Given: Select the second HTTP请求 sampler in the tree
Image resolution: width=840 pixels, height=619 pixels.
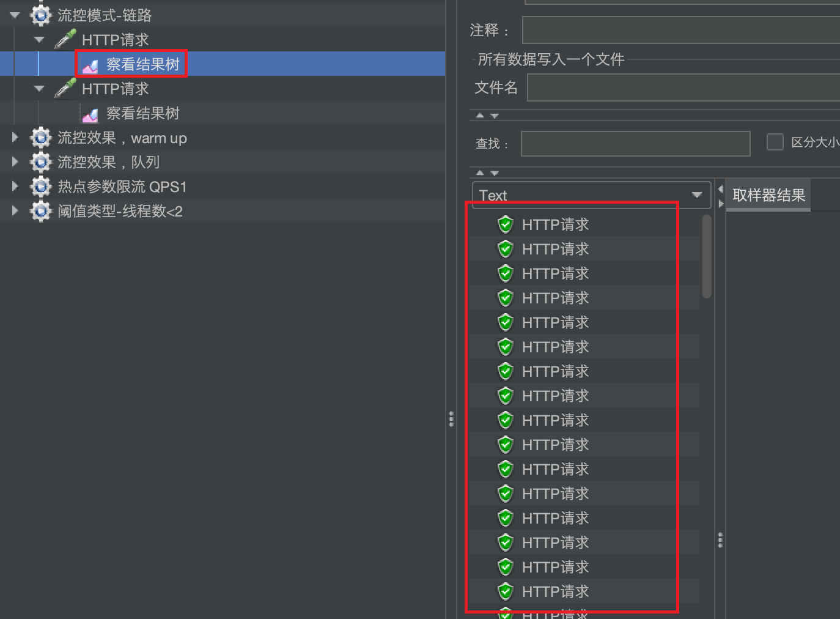Looking at the screenshot, I should tap(115, 89).
